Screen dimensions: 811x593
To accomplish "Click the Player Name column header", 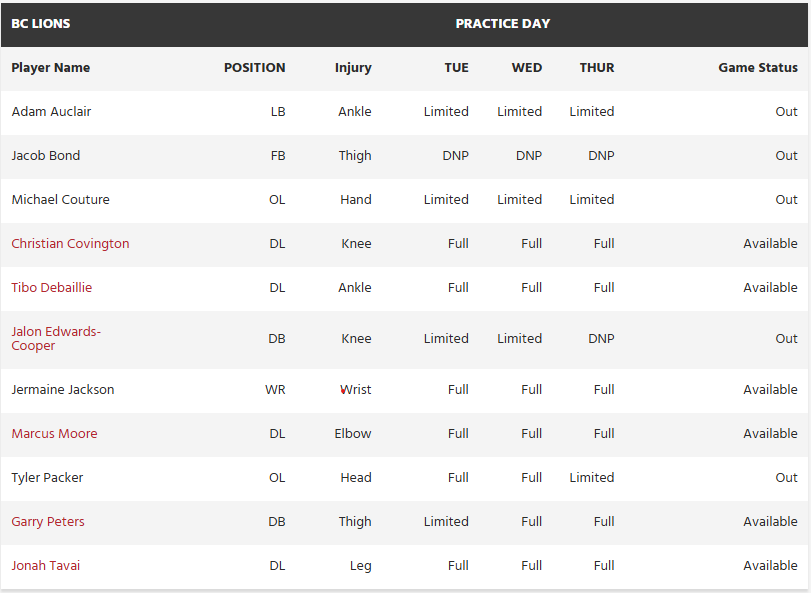I will [x=50, y=68].
